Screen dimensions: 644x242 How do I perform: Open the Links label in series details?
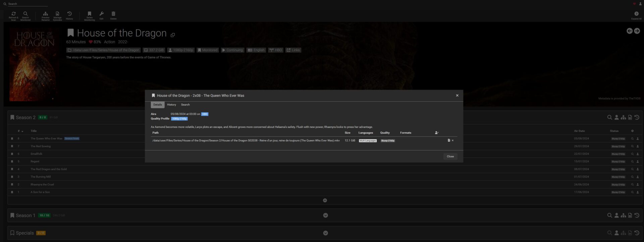point(293,50)
